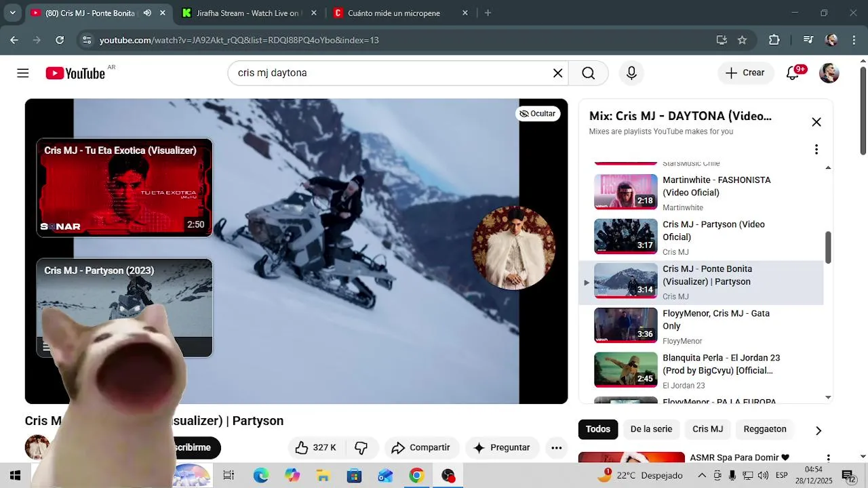Screen dimensions: 868x488
Task: Share the video with Compartir
Action: (421, 447)
